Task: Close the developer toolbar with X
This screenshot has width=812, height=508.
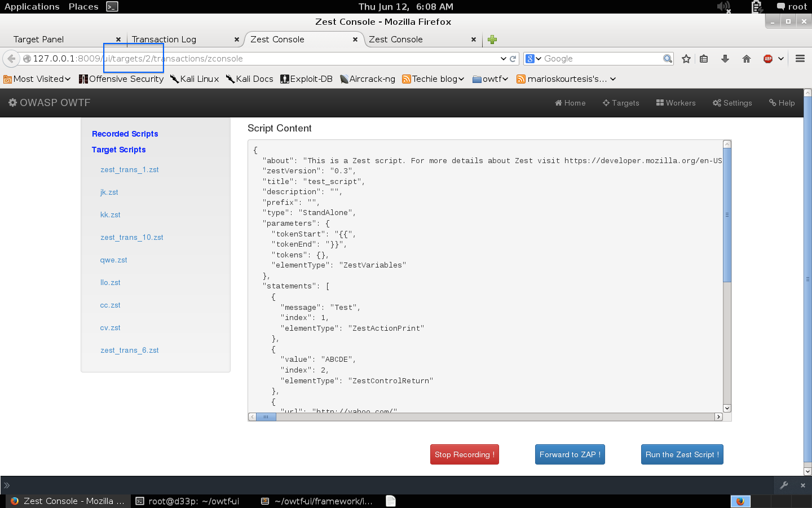Action: click(803, 485)
